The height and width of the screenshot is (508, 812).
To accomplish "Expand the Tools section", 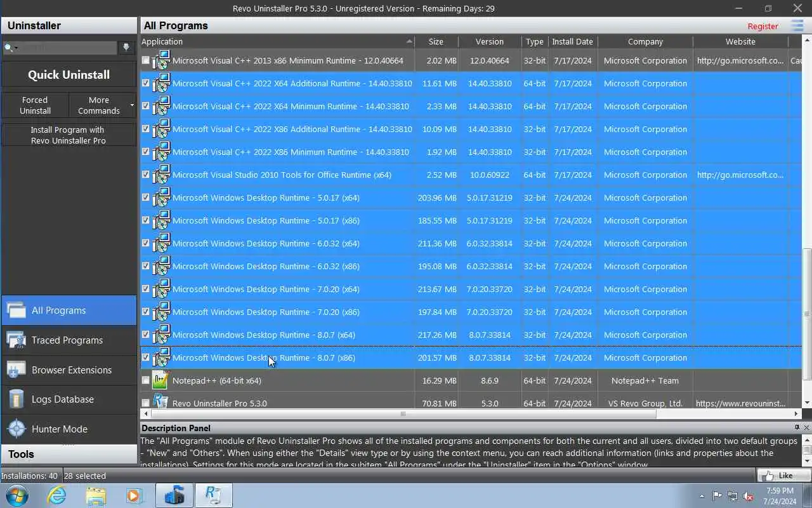I will pyautogui.click(x=69, y=454).
